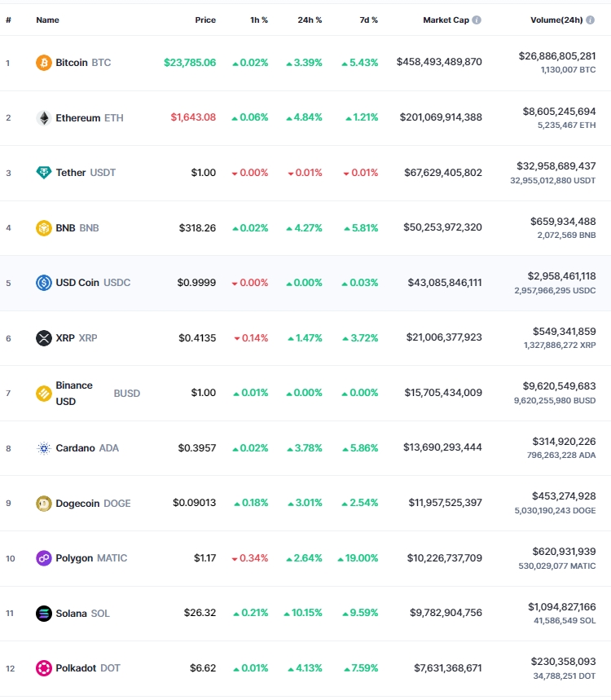The image size is (611, 700).
Task: Click the Solana logo icon
Action: (44, 614)
